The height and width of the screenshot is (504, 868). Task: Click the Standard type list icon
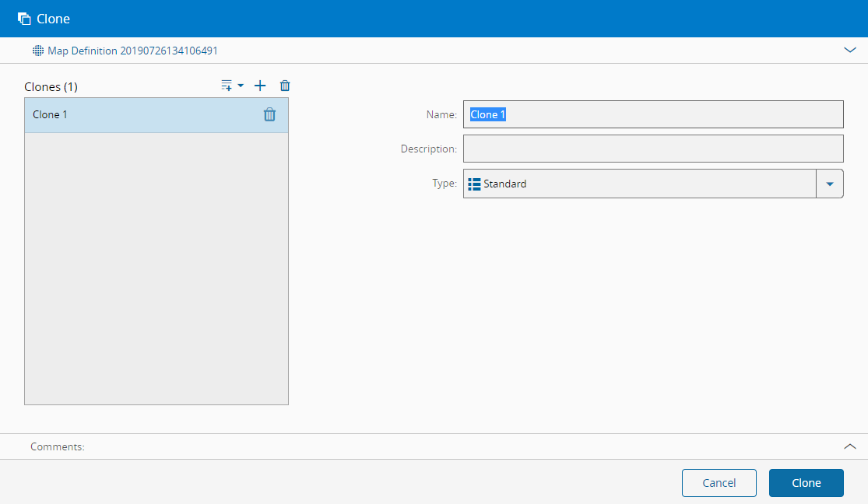point(474,184)
